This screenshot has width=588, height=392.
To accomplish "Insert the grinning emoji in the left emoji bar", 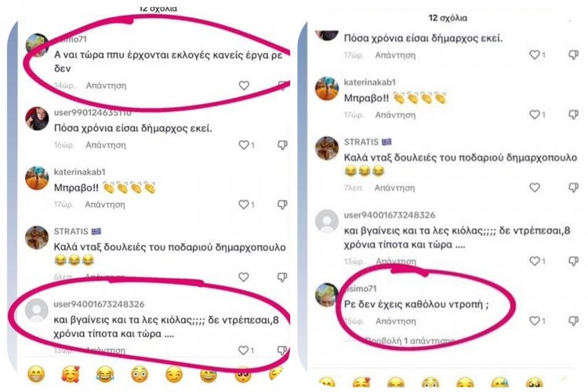I will click(x=36, y=374).
